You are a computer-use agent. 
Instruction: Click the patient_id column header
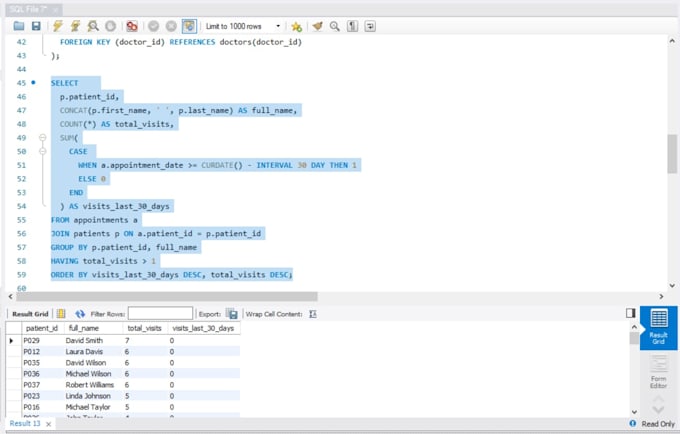[42, 328]
